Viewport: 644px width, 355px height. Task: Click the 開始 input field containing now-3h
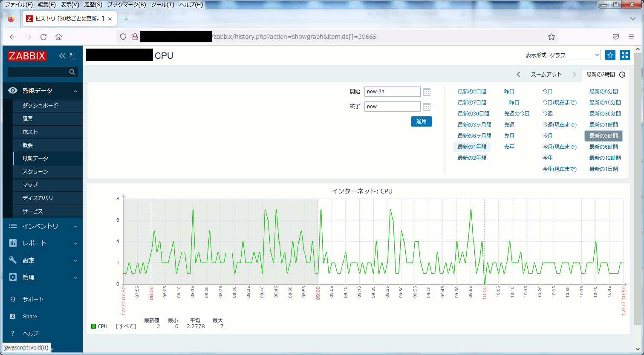(x=392, y=92)
